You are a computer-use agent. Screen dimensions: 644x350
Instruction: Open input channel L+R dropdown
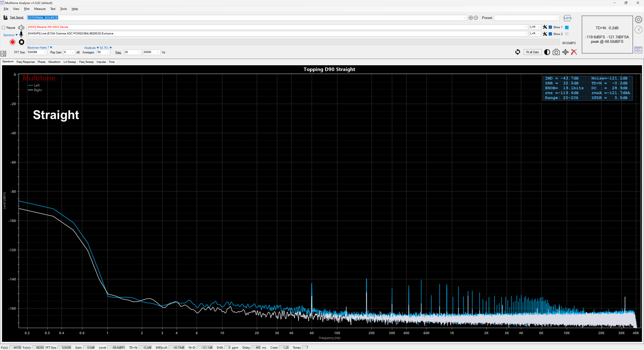(535, 33)
